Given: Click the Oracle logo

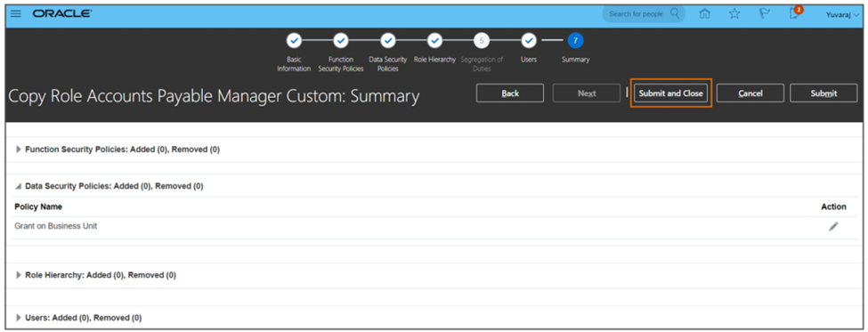Looking at the screenshot, I should (62, 14).
